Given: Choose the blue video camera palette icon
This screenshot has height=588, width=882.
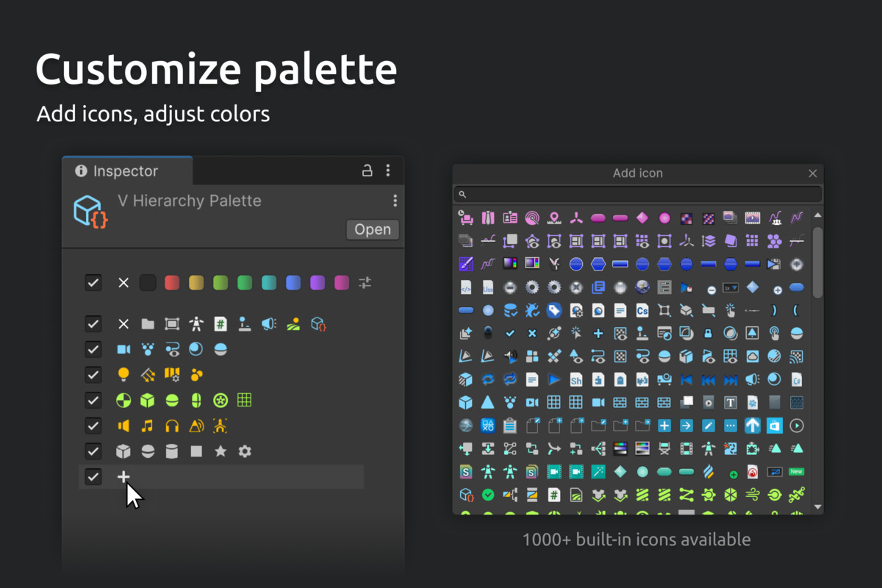Looking at the screenshot, I should click(x=123, y=350).
